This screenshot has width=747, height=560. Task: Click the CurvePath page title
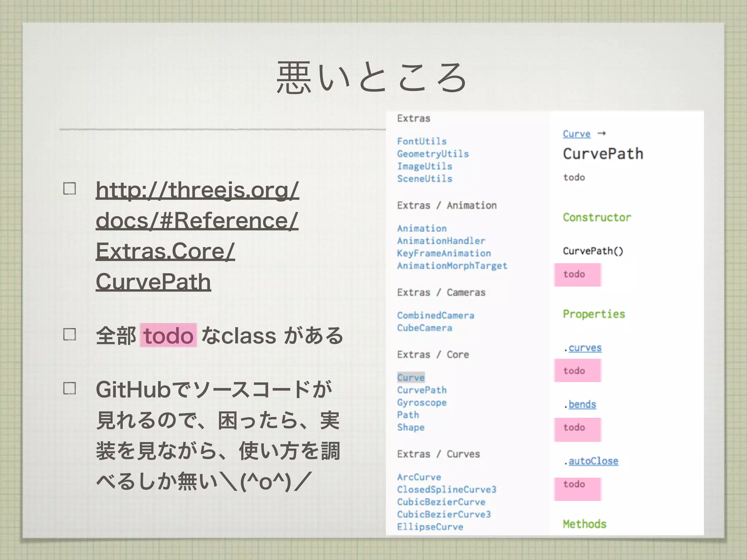pyautogui.click(x=603, y=154)
